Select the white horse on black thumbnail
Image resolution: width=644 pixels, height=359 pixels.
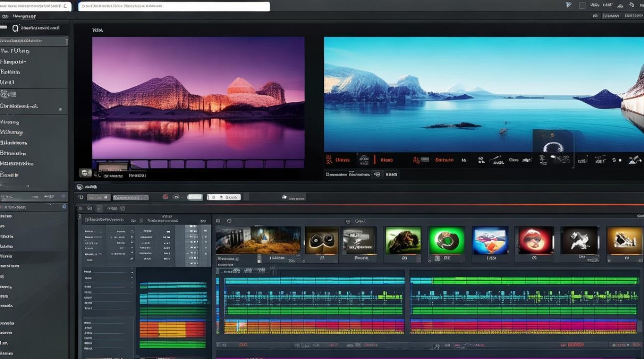(579, 240)
